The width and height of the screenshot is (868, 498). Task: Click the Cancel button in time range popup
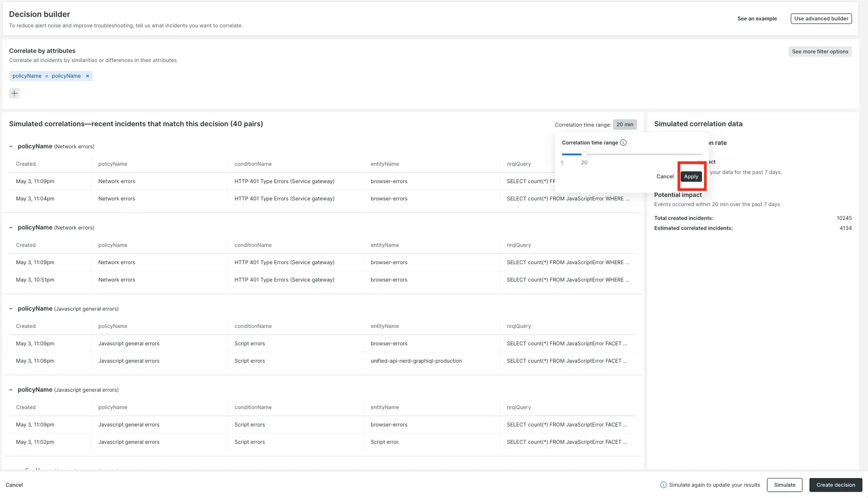pos(665,176)
